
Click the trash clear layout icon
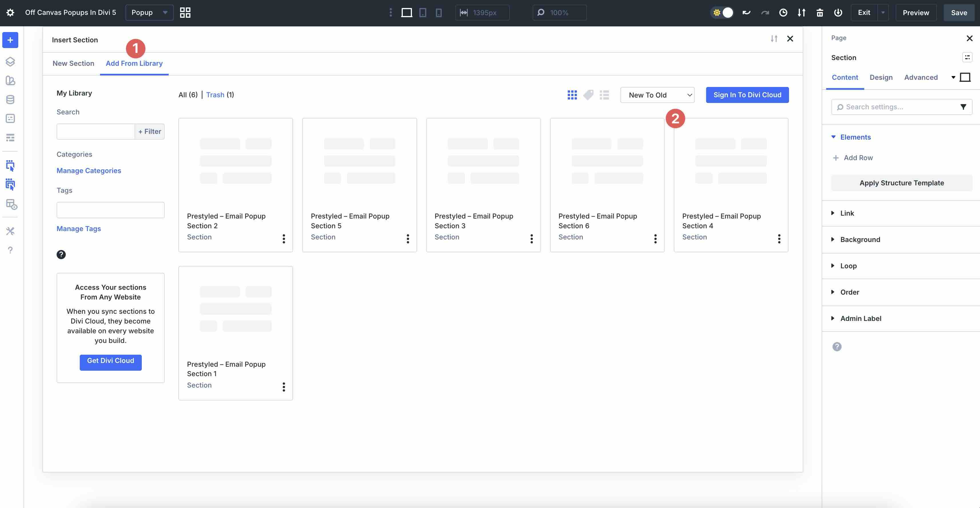(x=819, y=13)
